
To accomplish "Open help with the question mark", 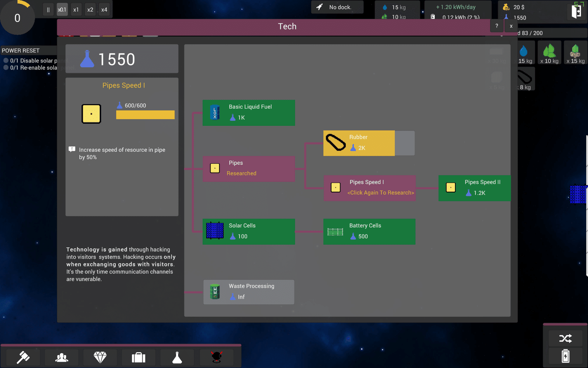I will [496, 26].
